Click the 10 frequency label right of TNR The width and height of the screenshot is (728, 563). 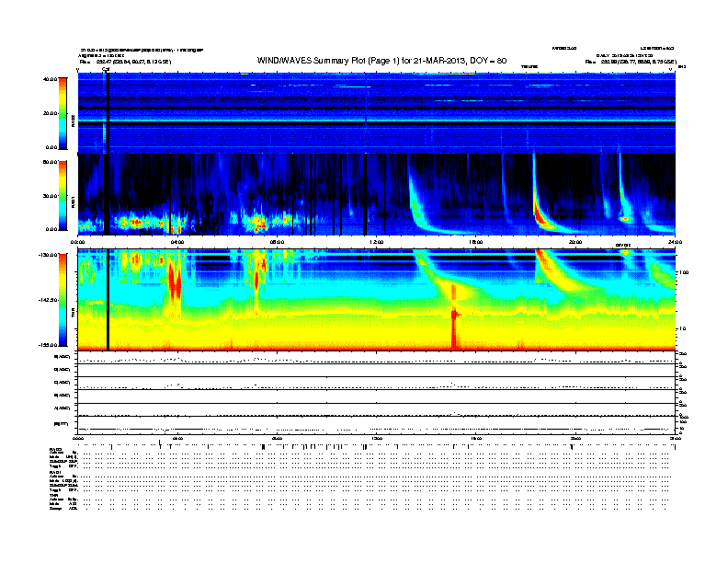tap(682, 328)
